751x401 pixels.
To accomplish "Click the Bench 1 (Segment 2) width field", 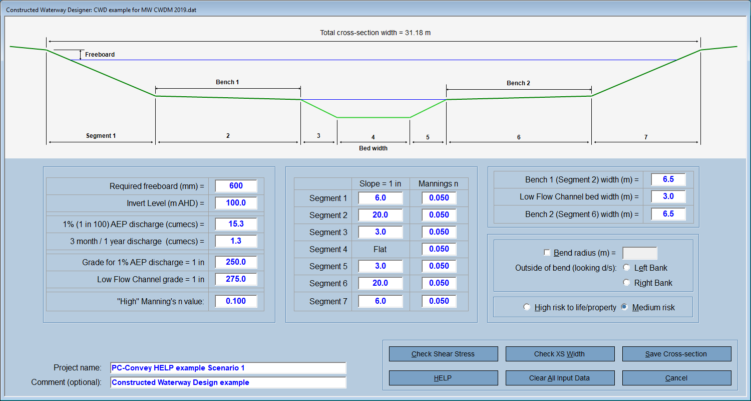I will point(668,180).
